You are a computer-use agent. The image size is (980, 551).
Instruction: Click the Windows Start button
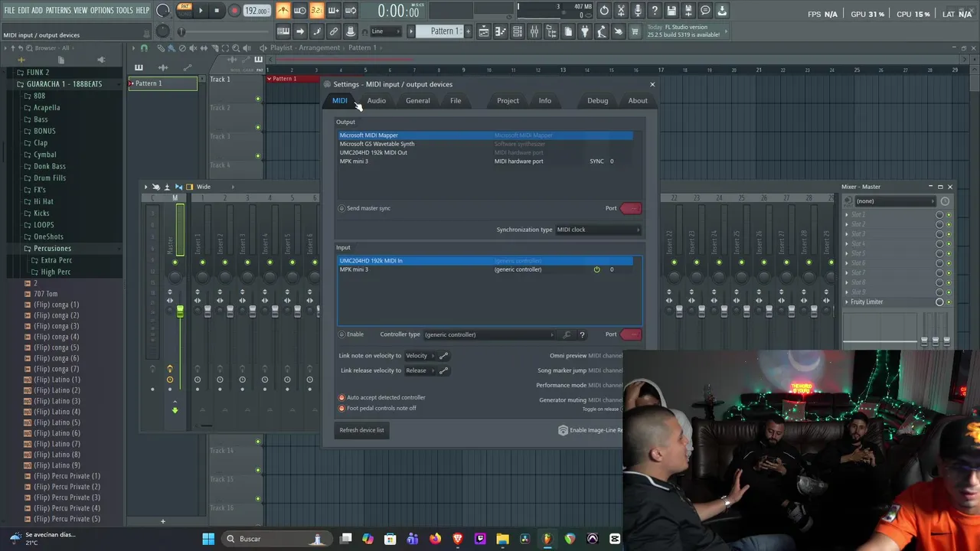[x=208, y=539]
